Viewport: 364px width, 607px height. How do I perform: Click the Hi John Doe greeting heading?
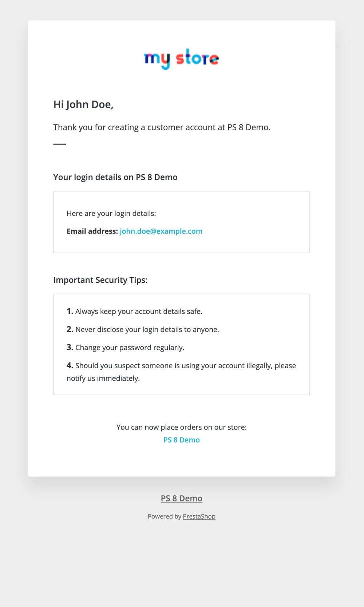point(83,105)
